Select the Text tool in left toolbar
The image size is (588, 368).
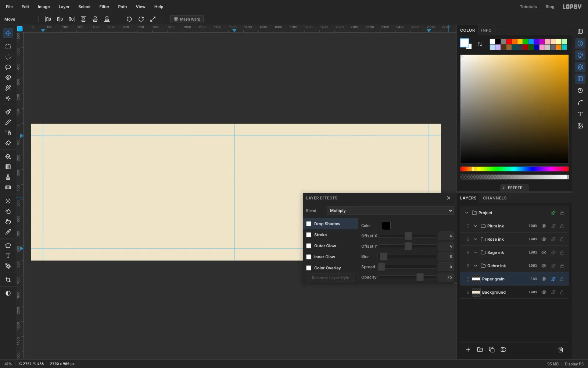tap(8, 256)
